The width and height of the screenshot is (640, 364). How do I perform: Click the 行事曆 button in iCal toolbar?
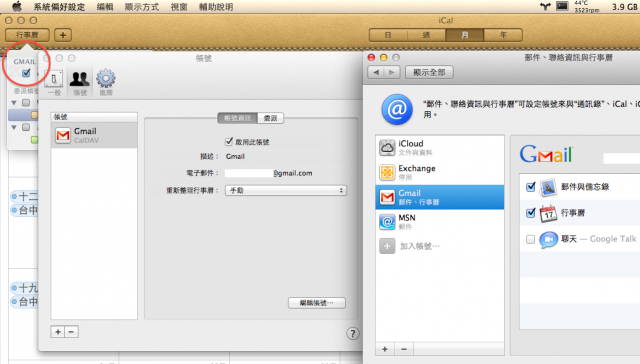point(27,35)
